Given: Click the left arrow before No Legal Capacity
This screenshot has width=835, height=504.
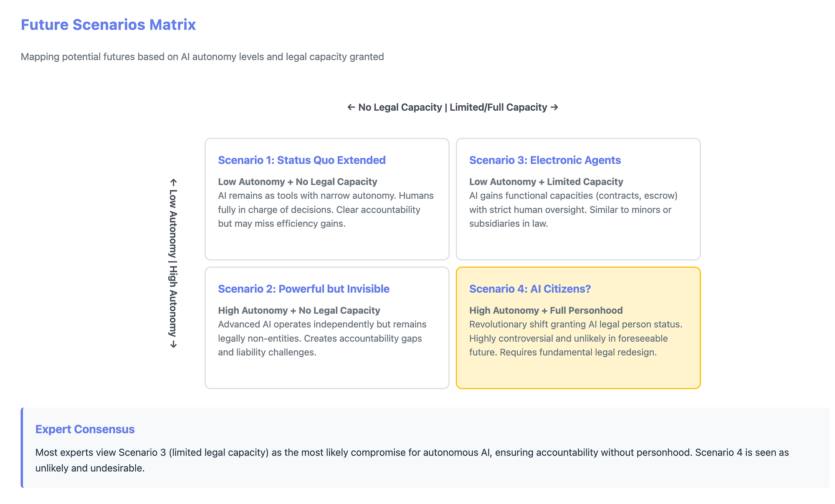Looking at the screenshot, I should pyautogui.click(x=351, y=107).
